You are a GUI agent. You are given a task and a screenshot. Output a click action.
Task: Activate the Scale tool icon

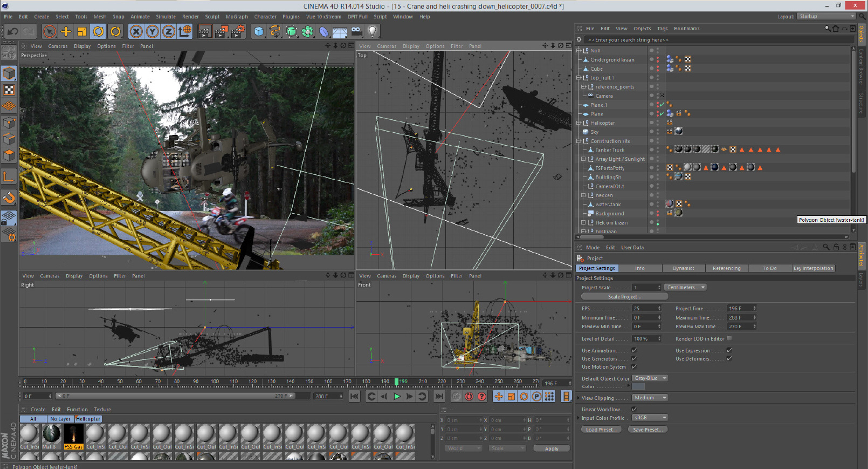(x=82, y=32)
